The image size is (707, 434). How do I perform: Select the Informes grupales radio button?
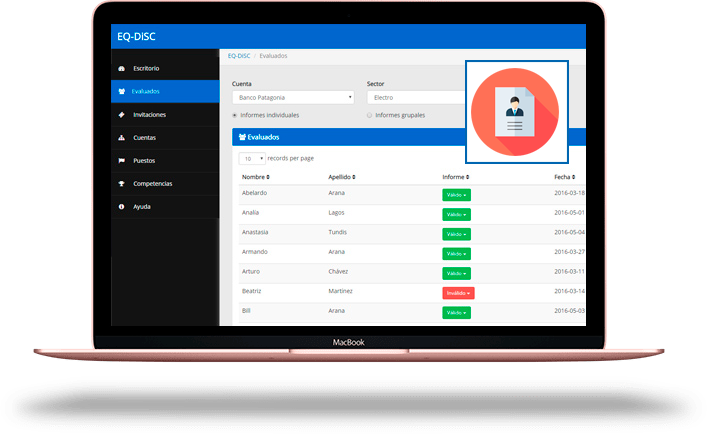(369, 115)
